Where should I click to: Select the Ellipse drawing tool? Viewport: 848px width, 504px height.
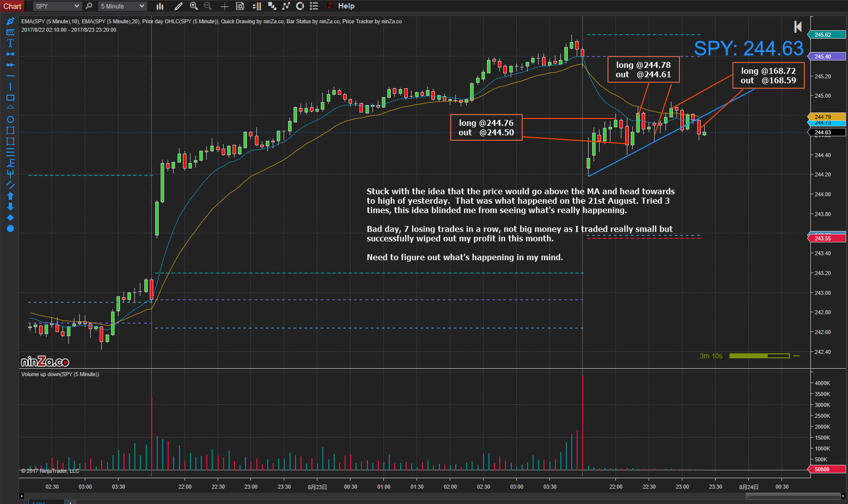click(10, 119)
